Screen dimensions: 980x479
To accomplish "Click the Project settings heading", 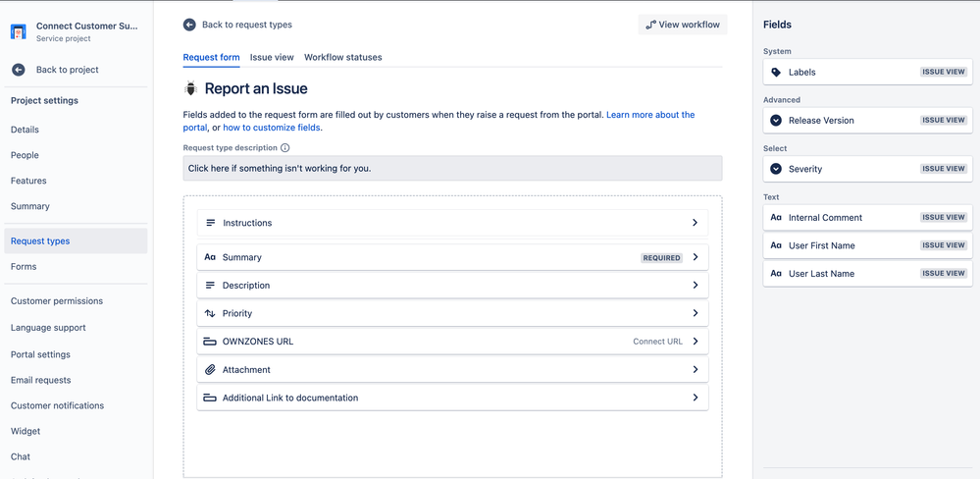I will point(44,101).
